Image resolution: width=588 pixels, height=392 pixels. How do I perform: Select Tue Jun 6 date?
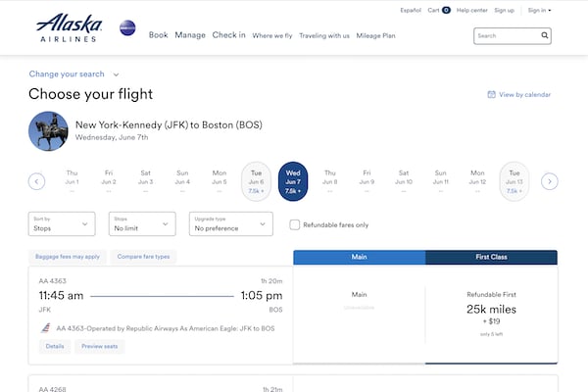[256, 181]
